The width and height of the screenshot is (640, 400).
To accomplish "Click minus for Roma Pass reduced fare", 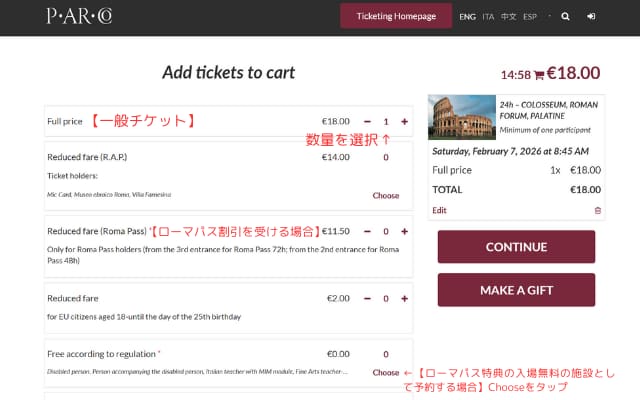I will (x=367, y=231).
